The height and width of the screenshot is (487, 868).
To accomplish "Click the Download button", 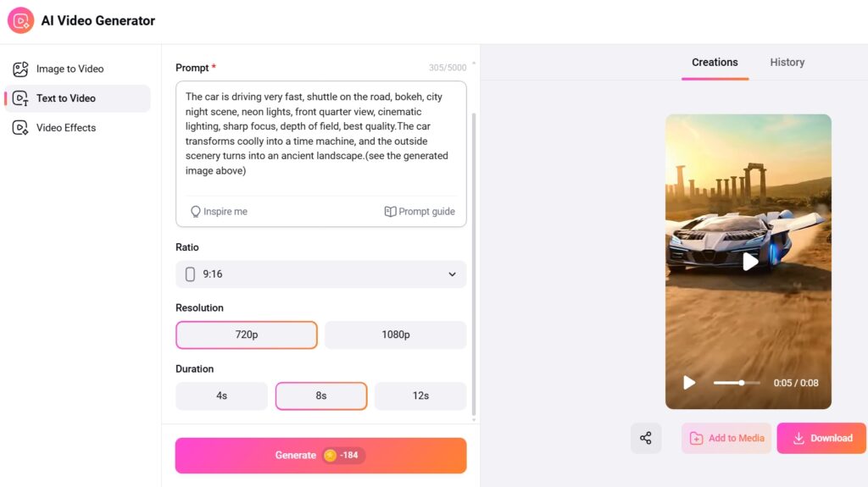I will (821, 438).
